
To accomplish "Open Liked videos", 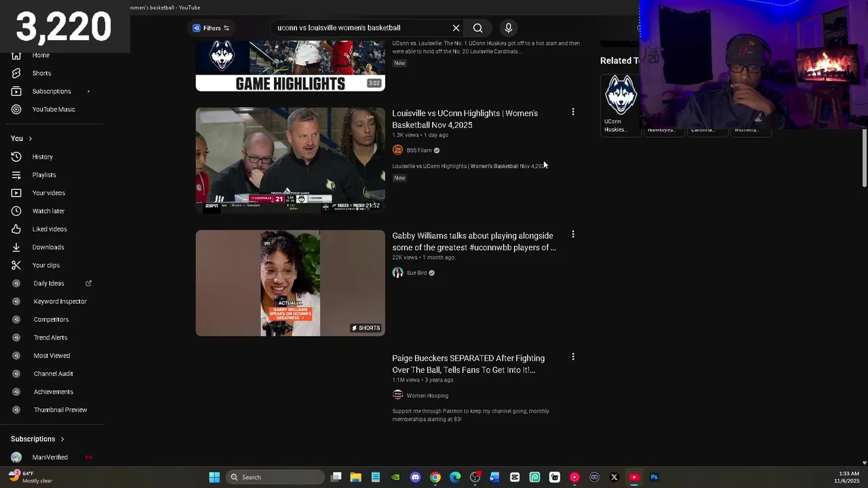I will 49,229.
